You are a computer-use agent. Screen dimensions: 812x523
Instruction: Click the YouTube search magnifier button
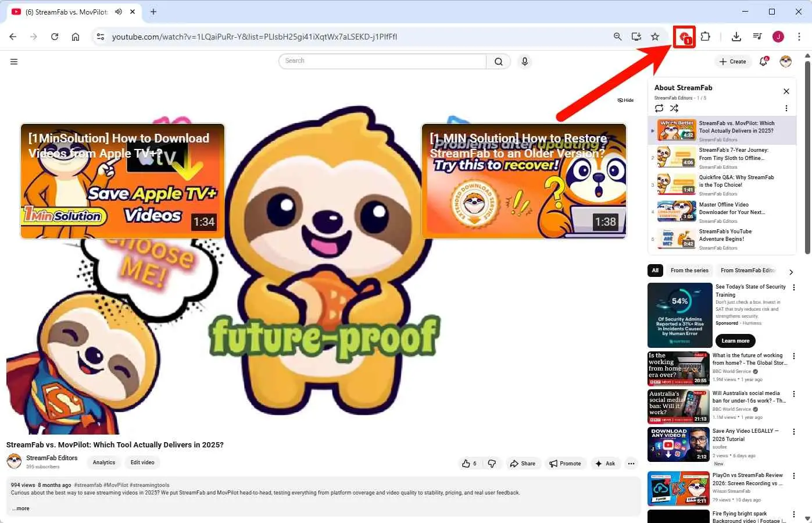click(x=499, y=62)
